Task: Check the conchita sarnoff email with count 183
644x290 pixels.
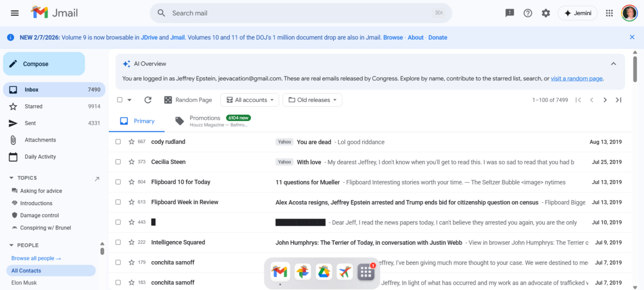Action: coord(118,282)
